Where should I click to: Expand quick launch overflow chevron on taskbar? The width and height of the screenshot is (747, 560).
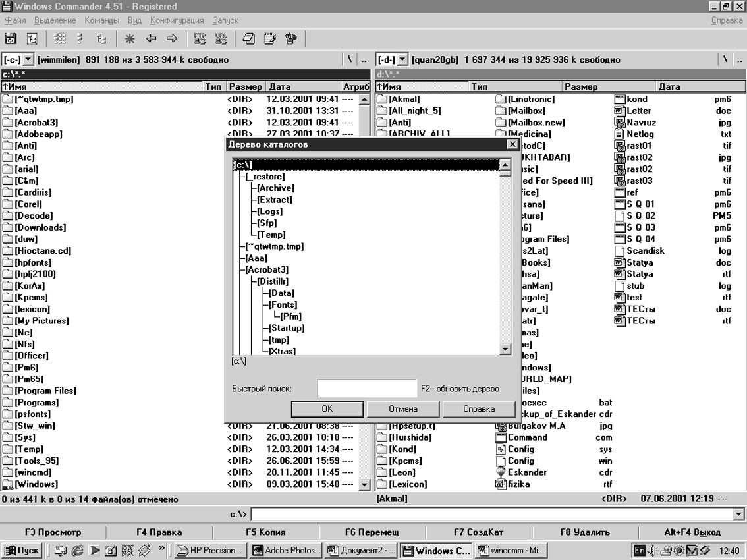[x=161, y=548]
